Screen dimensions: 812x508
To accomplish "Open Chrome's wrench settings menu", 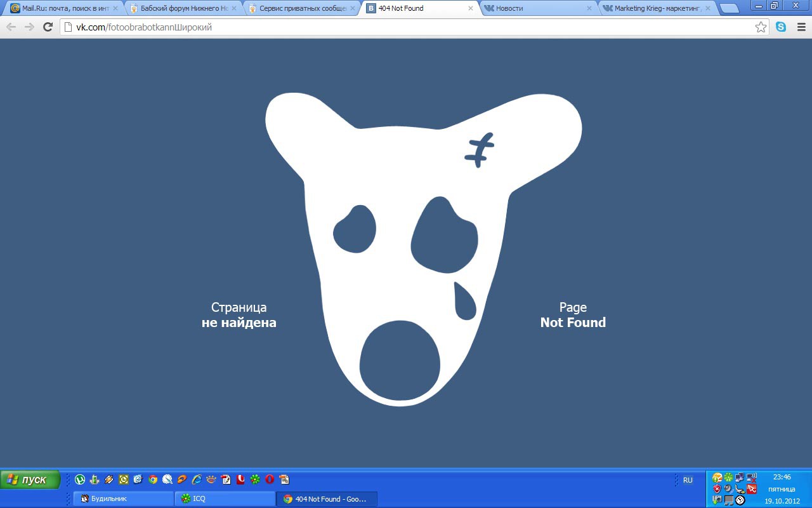I will (x=799, y=27).
